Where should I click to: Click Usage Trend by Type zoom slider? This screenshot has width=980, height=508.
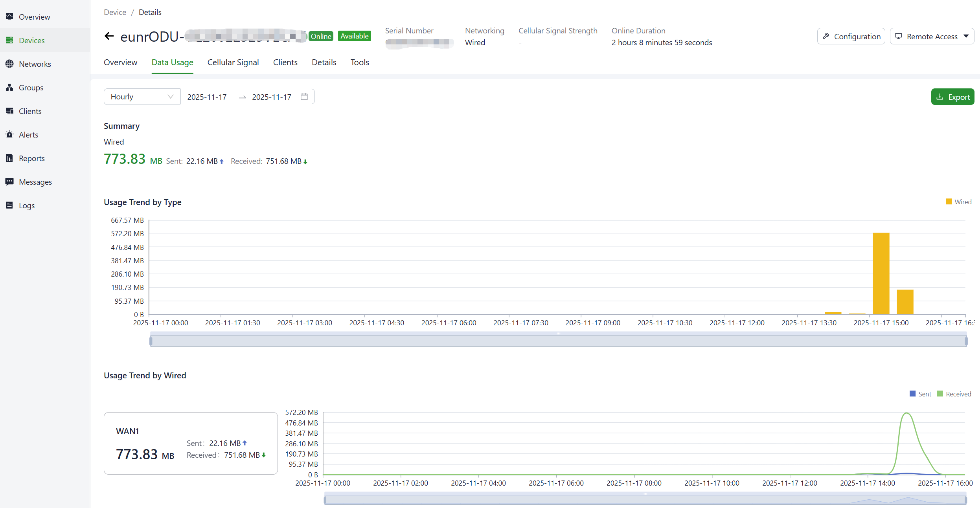(x=558, y=340)
